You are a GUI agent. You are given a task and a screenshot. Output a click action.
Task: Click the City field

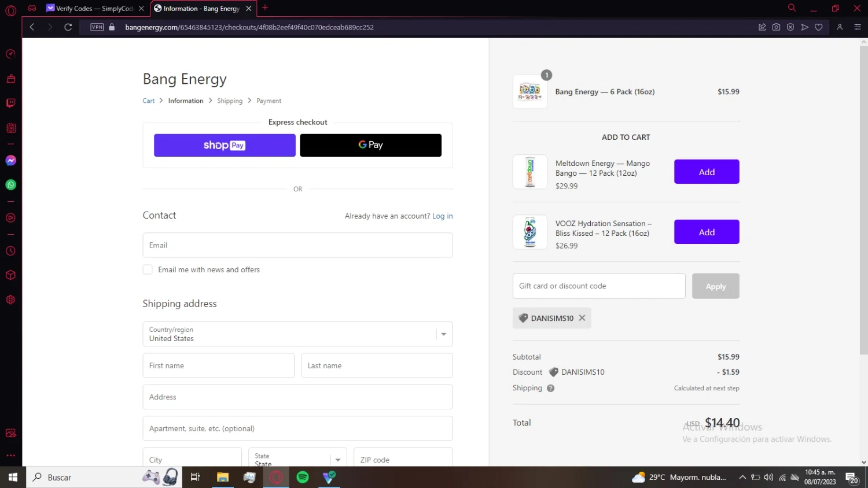click(x=192, y=457)
